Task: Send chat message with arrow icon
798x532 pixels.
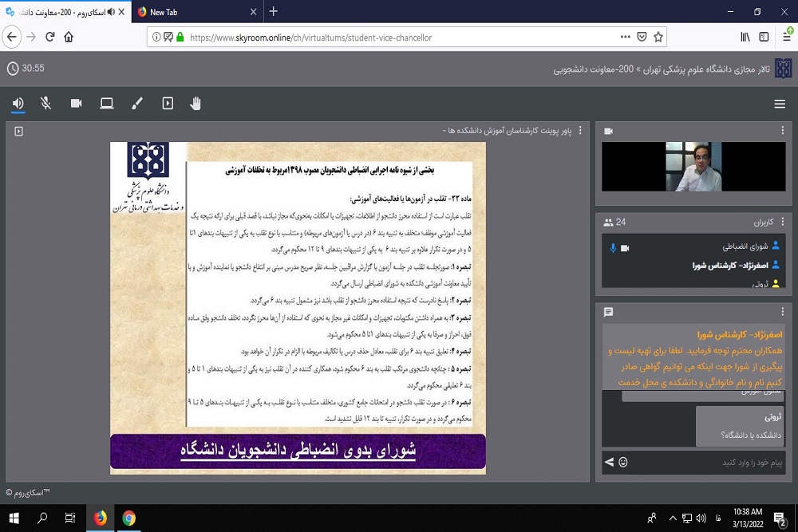Action: (x=609, y=462)
